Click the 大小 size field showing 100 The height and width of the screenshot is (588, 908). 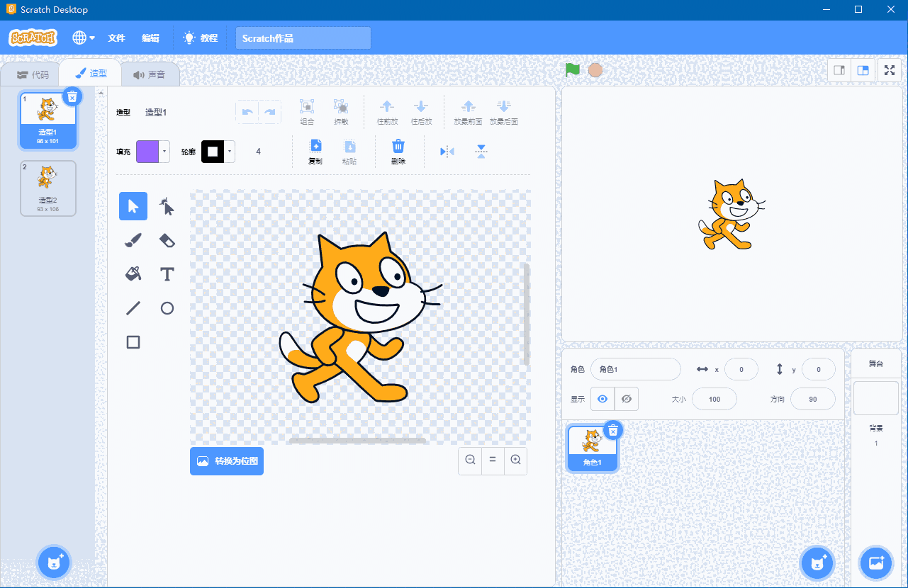tap(714, 399)
